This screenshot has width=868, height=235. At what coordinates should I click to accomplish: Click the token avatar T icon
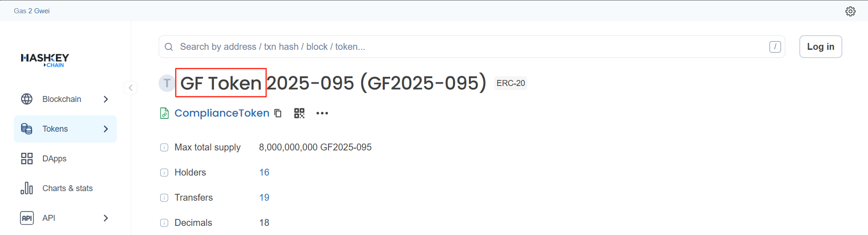tap(167, 83)
